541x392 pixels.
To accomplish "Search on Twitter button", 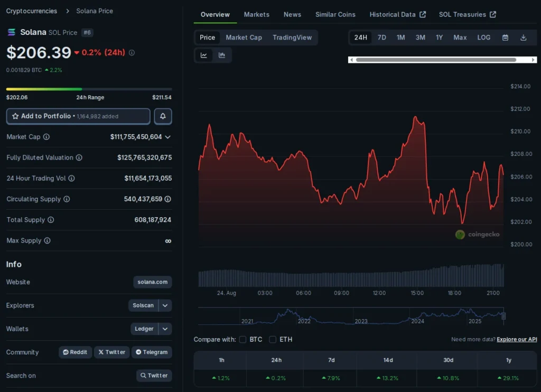I will (154, 376).
